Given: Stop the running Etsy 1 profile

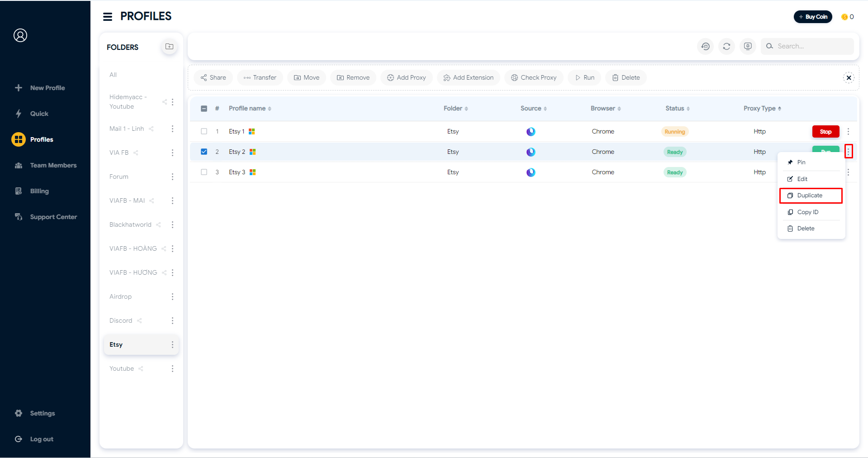Looking at the screenshot, I should [x=825, y=132].
